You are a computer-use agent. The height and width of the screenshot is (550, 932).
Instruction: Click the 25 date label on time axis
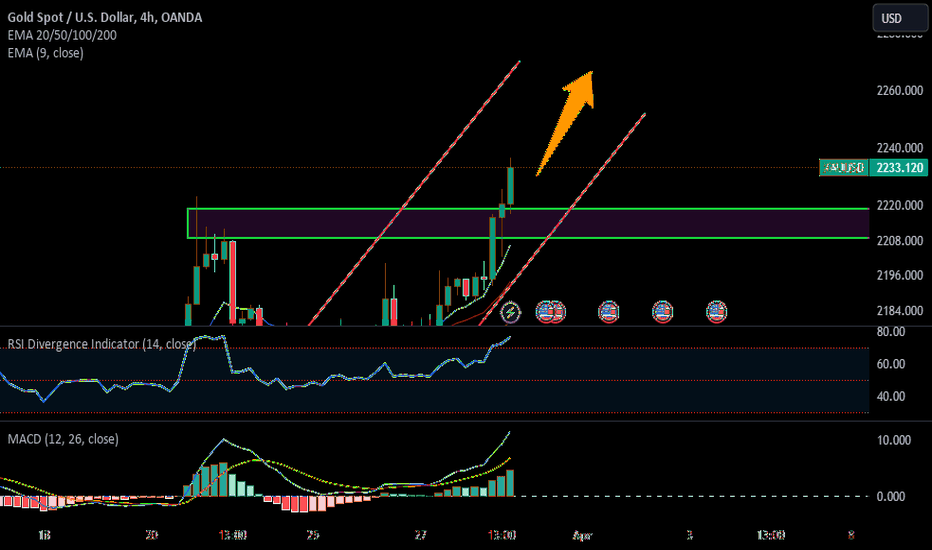point(313,535)
